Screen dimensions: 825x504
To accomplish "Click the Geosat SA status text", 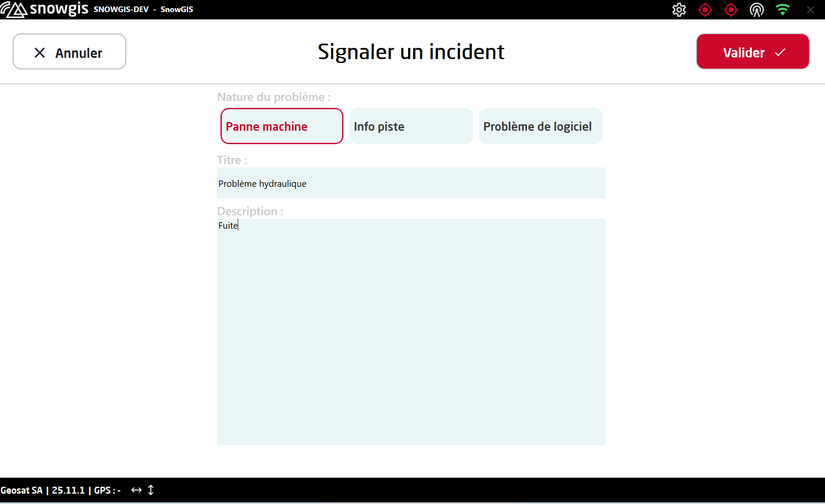I will (x=22, y=490).
